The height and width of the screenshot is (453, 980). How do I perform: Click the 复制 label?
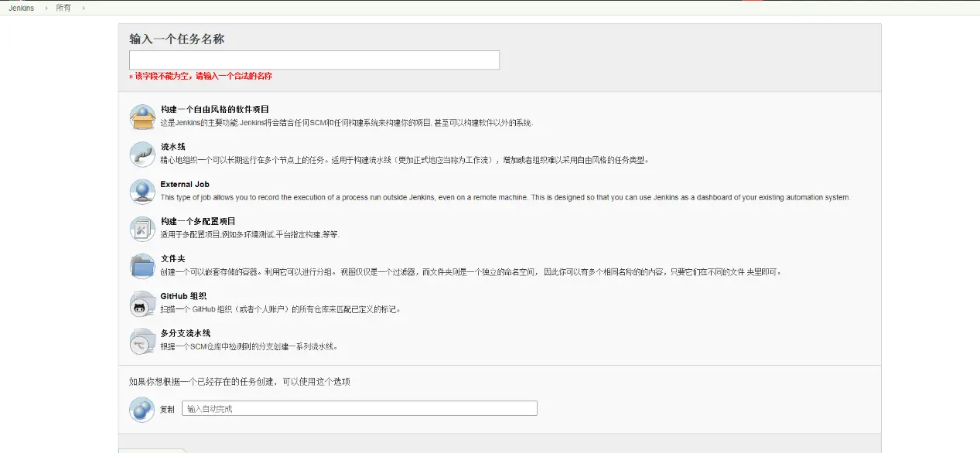167,409
